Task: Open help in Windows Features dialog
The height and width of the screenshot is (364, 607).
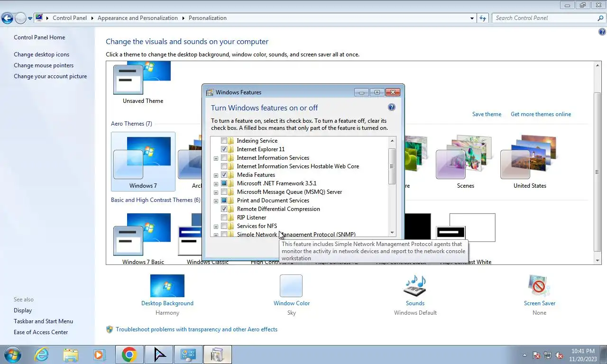Action: click(392, 107)
